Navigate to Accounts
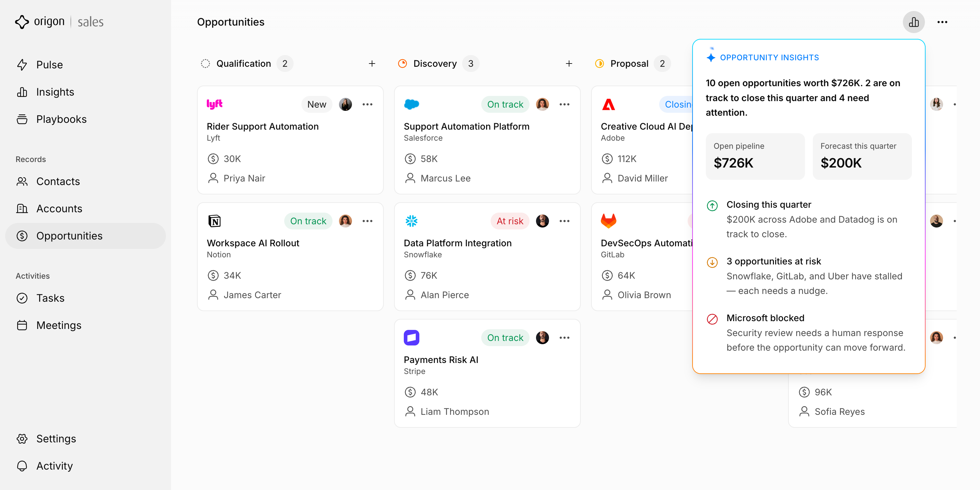Image resolution: width=980 pixels, height=490 pixels. (85, 208)
